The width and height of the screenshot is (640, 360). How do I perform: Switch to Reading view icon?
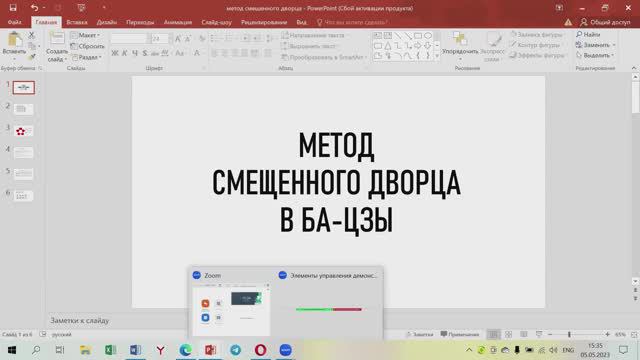point(524,334)
